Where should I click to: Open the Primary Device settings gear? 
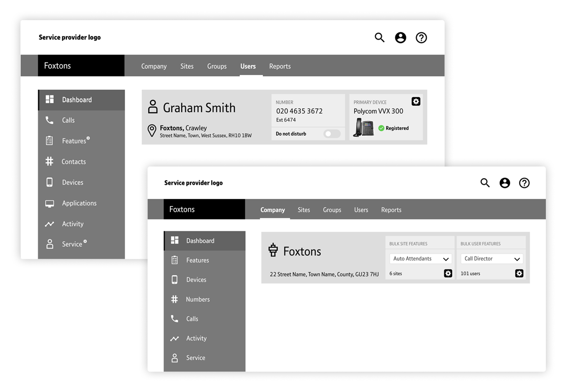tap(416, 102)
